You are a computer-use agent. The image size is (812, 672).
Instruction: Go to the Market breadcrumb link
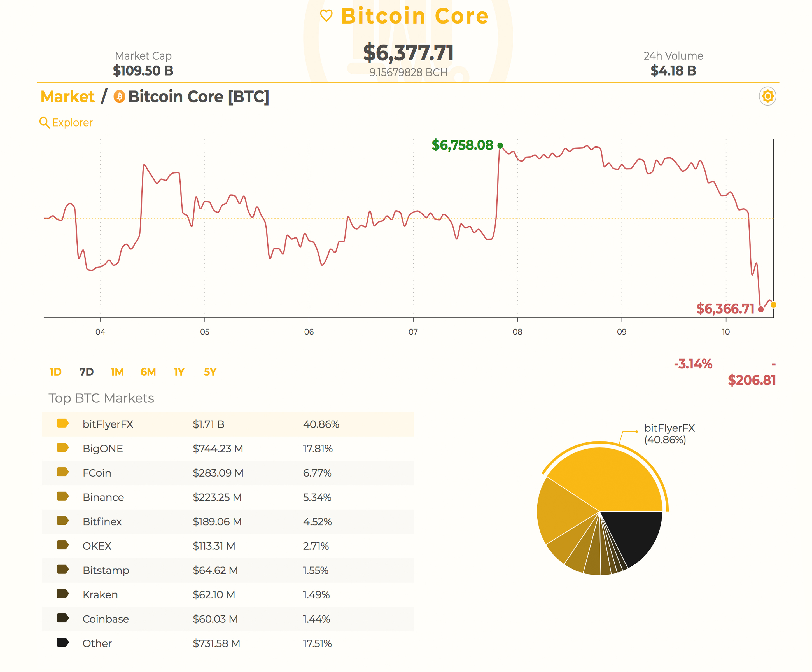tap(68, 97)
